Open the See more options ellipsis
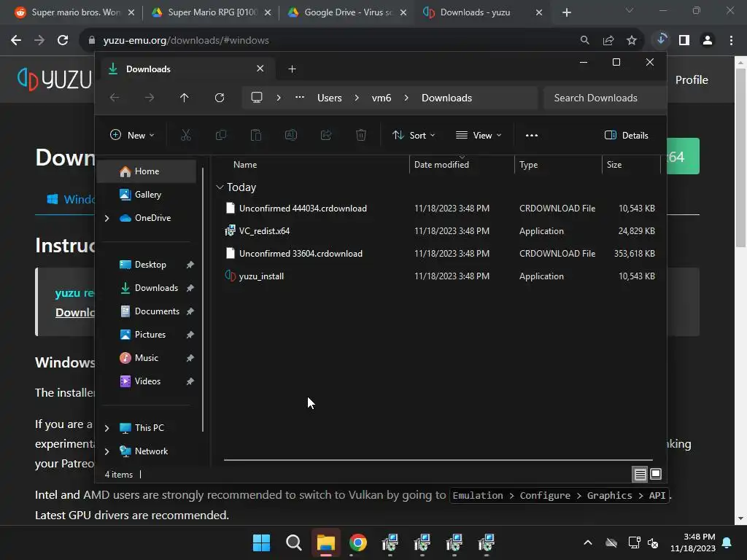Viewport: 747px width, 560px height. pos(532,135)
